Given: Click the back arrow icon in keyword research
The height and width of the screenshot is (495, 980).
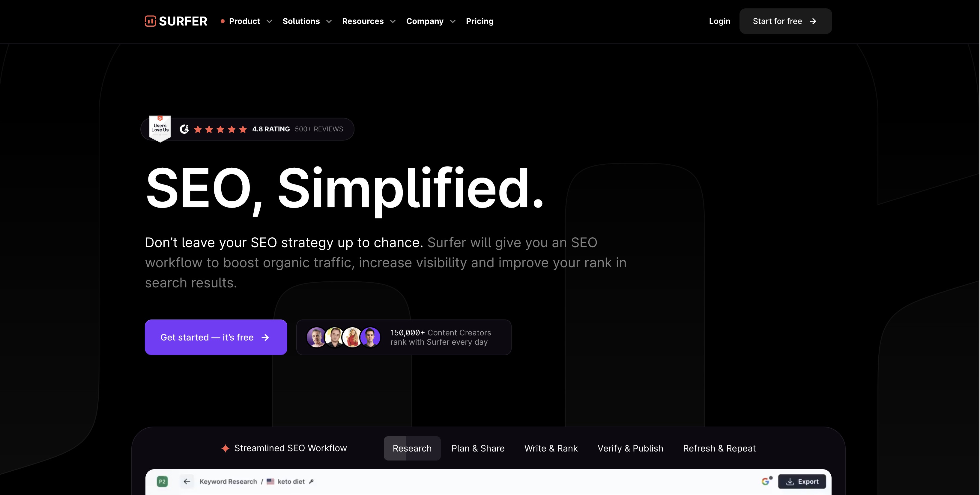Looking at the screenshot, I should tap(187, 481).
